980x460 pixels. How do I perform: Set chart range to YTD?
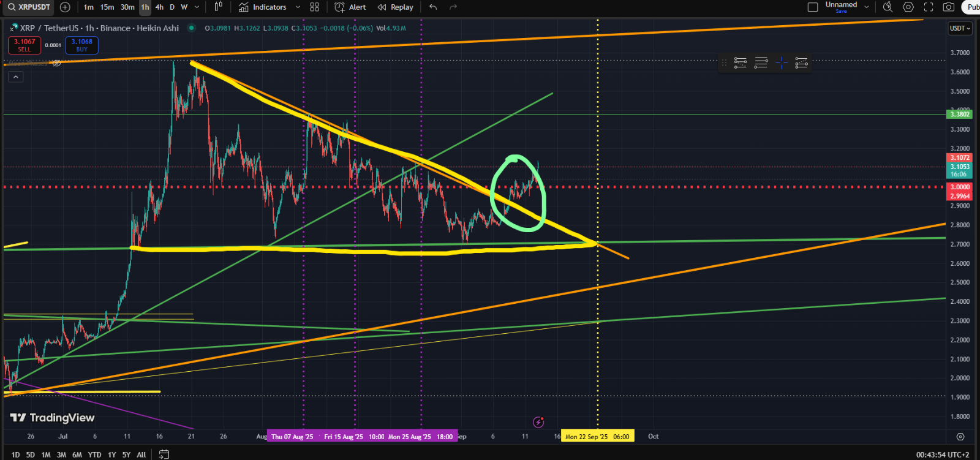coord(94,454)
